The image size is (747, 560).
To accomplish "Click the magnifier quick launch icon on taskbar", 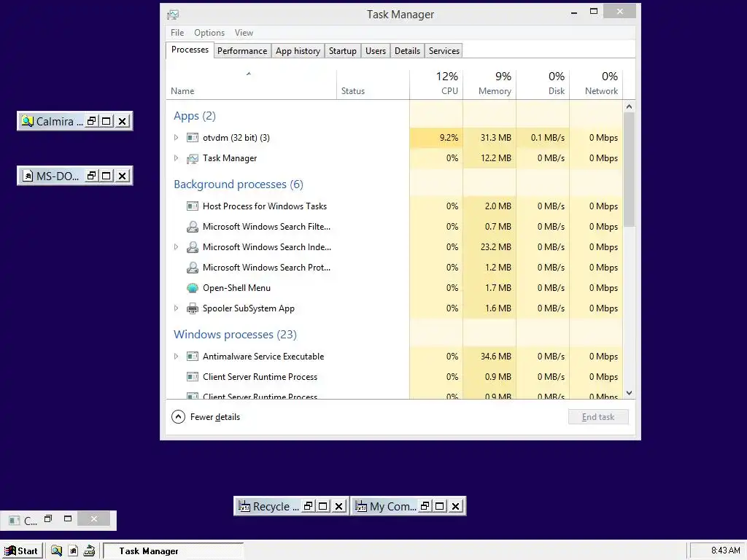I will (57, 551).
